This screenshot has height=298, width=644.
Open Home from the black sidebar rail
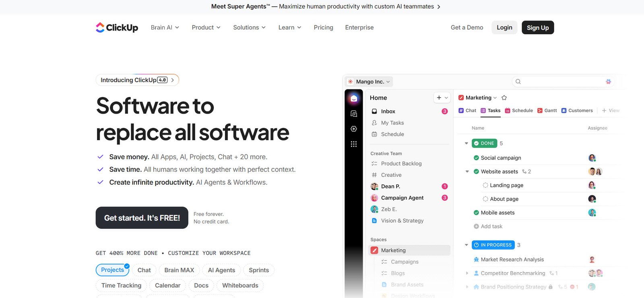coord(354,98)
